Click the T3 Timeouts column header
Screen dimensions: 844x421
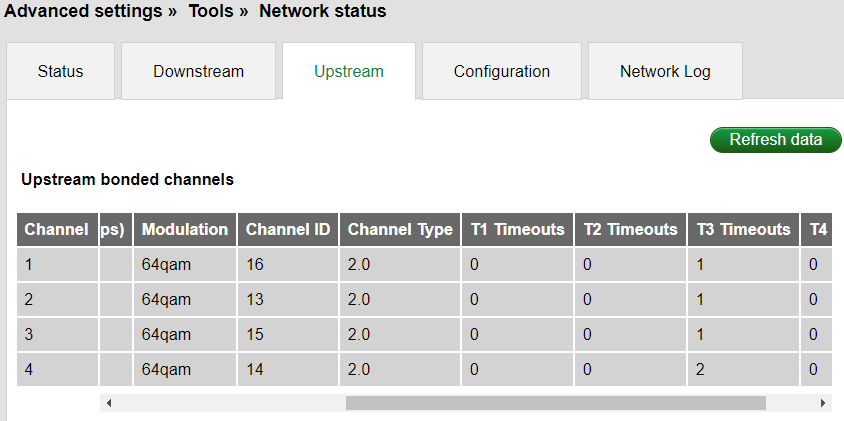pyautogui.click(x=743, y=229)
